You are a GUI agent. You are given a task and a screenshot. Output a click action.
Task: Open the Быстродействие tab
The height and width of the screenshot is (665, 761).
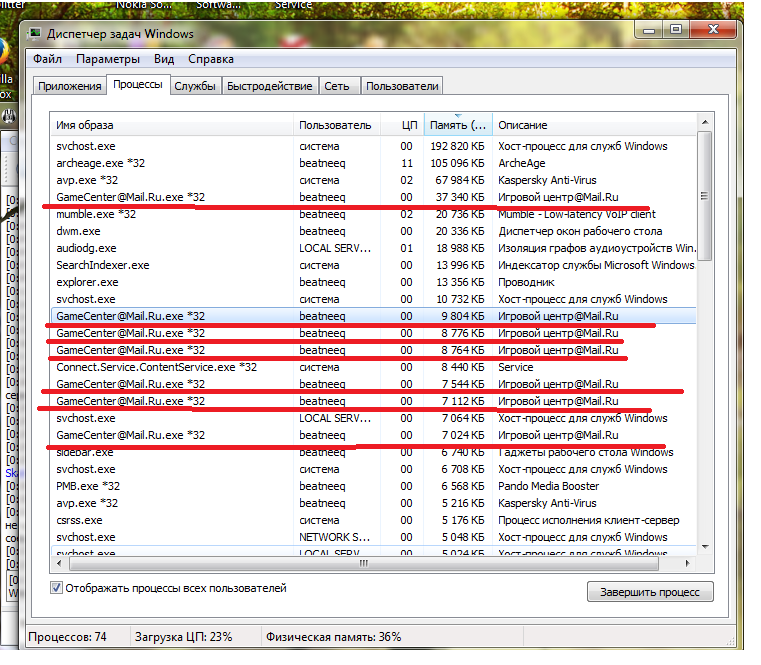tap(270, 86)
